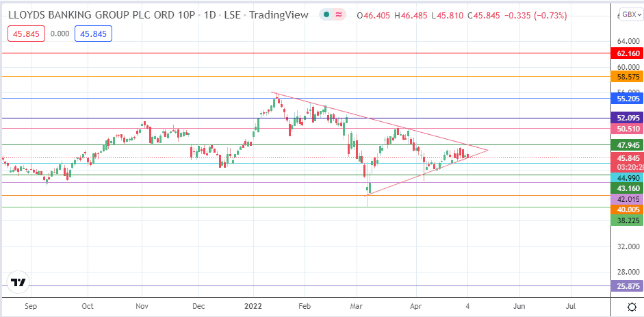Select the red 62.160 price label
644x317 pixels.
coord(628,53)
